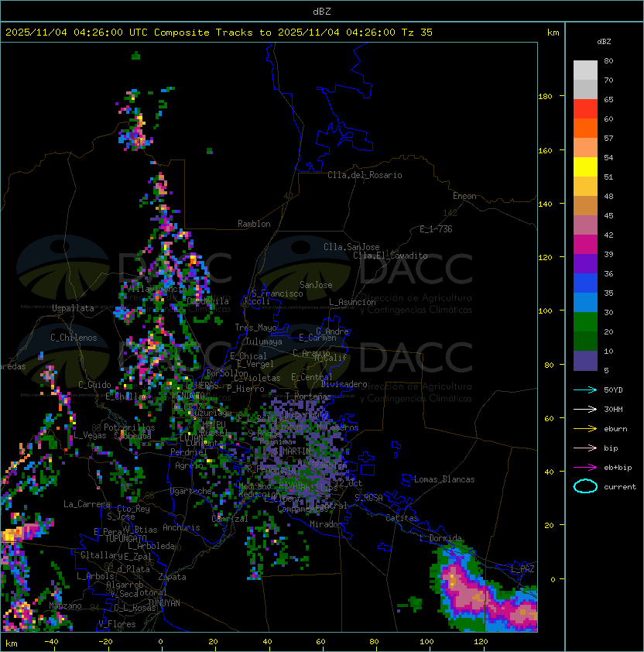This screenshot has height=652, width=644.
Task: Click the Carrizal map label
Action: point(230,519)
